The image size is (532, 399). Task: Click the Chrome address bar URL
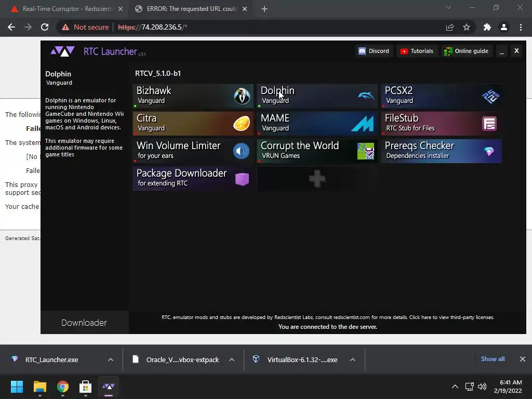152,27
